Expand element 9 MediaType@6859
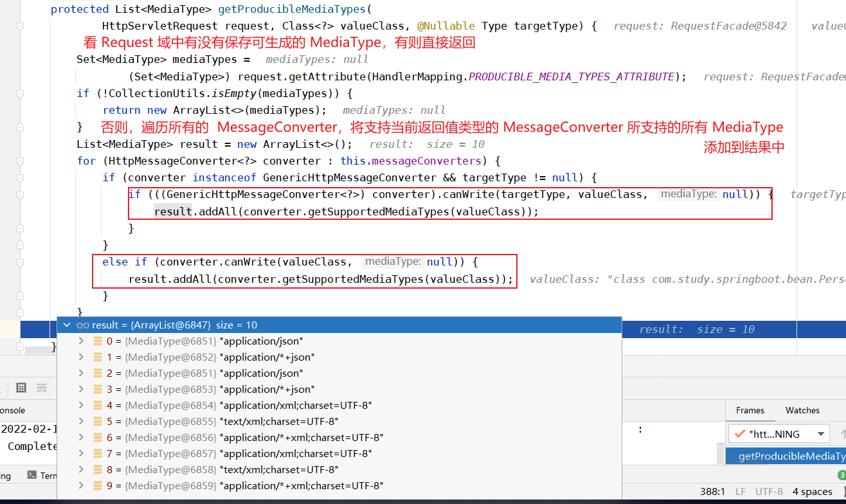The image size is (846, 504). (81, 486)
